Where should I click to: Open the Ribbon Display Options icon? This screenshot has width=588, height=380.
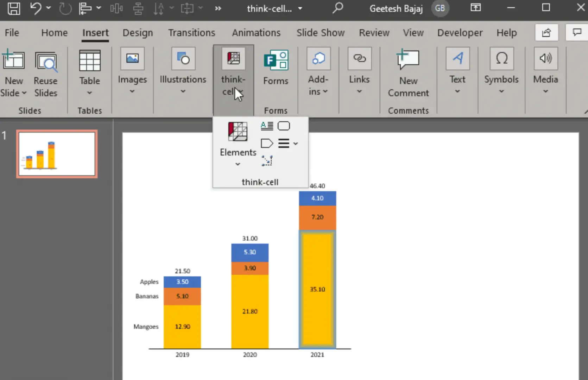[475, 8]
